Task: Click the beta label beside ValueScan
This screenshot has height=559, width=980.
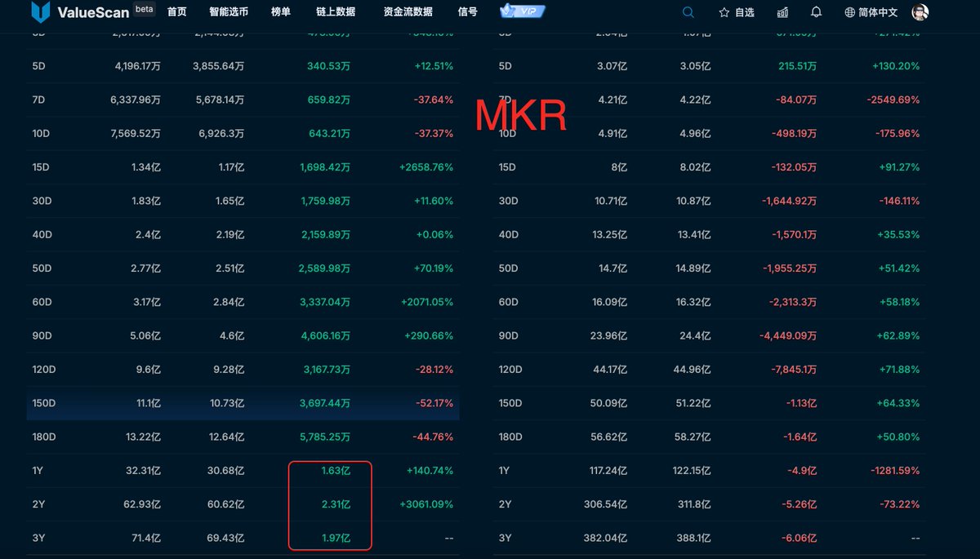Action: pyautogui.click(x=145, y=9)
